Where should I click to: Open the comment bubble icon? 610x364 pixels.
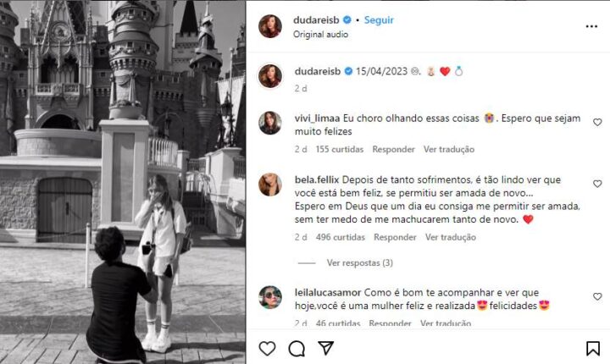tap(297, 349)
